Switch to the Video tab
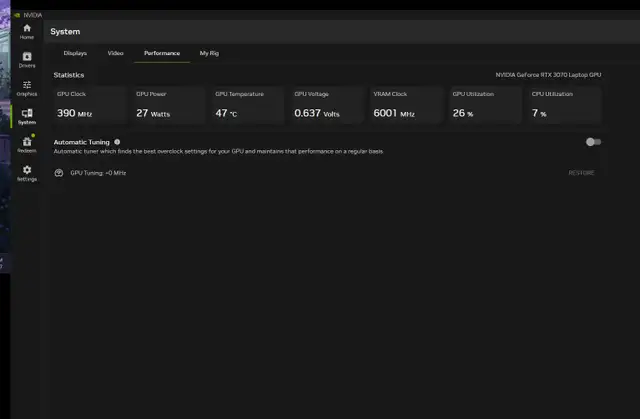This screenshot has width=640, height=419. click(x=116, y=53)
